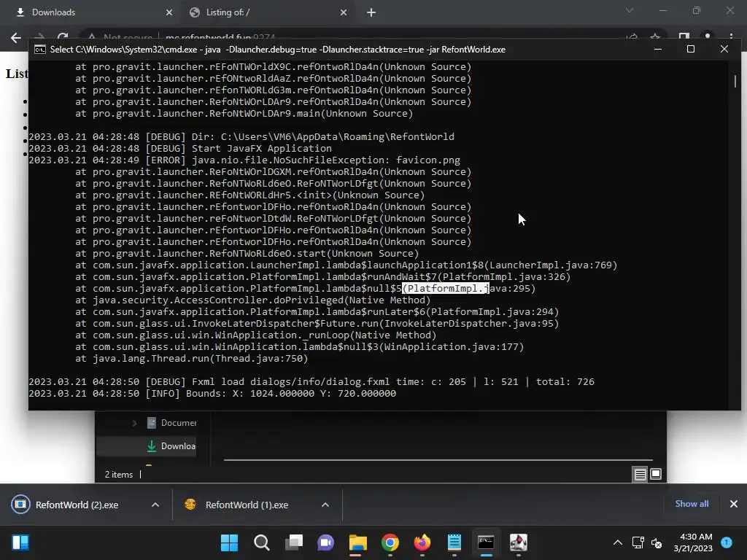
Task: Open Chrome profile icon
Action: 708,36
